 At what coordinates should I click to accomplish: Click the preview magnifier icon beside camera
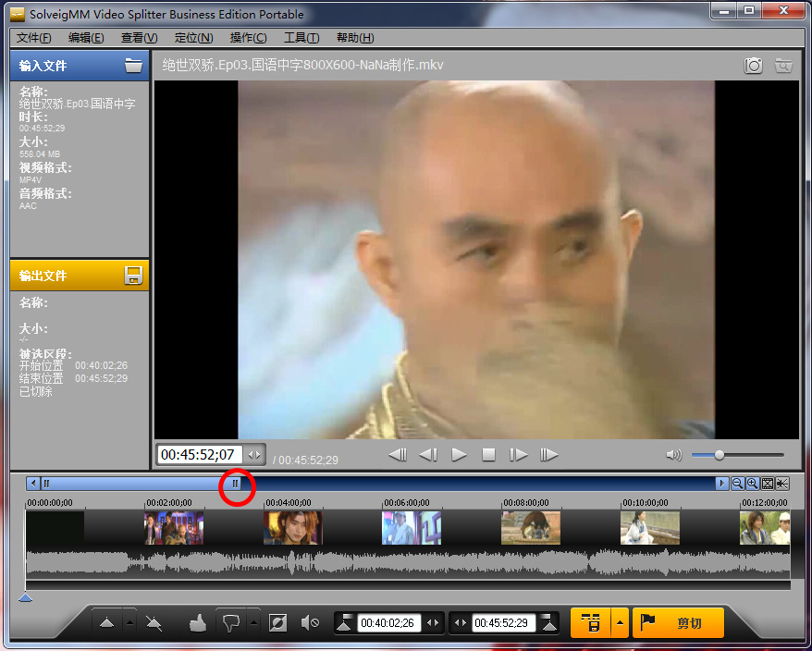[x=783, y=66]
